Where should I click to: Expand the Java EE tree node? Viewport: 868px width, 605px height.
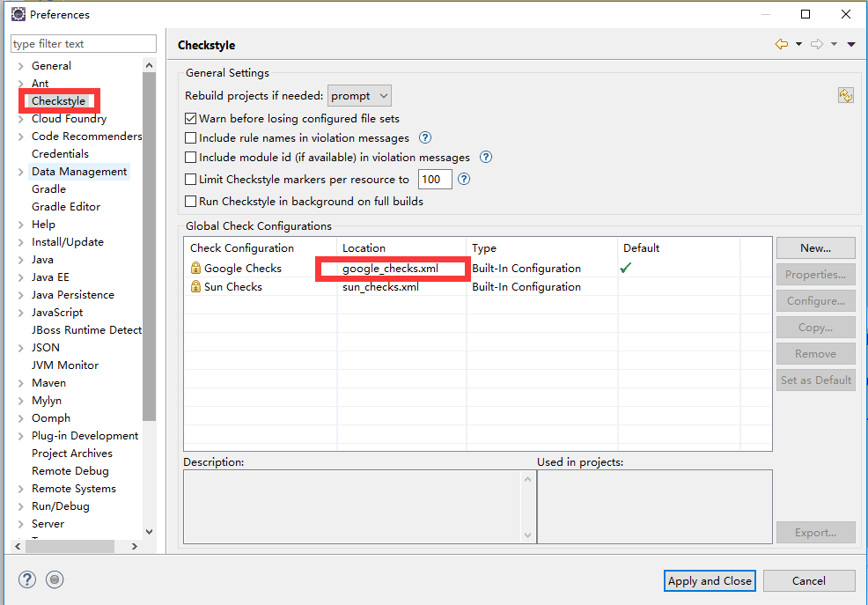click(20, 277)
